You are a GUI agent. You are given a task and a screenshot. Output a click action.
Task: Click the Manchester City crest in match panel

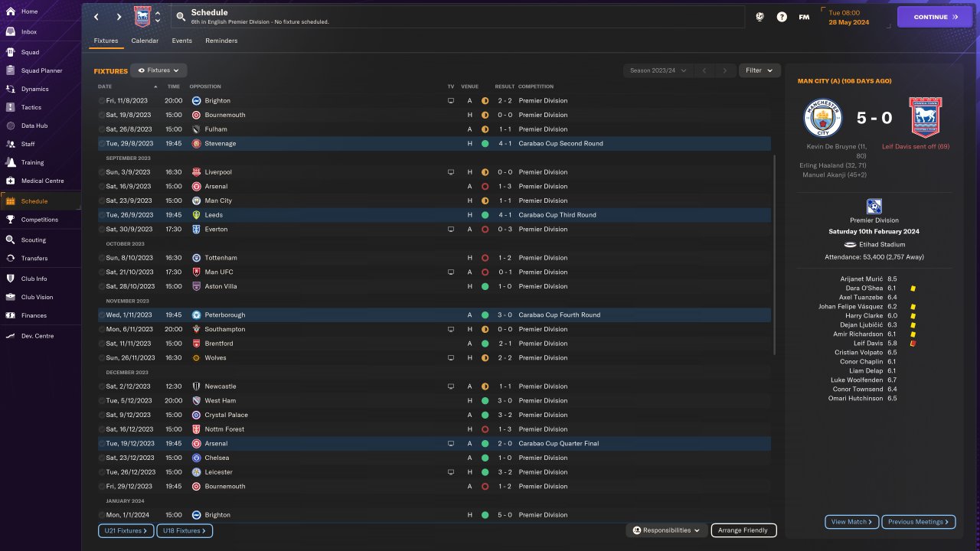click(823, 118)
